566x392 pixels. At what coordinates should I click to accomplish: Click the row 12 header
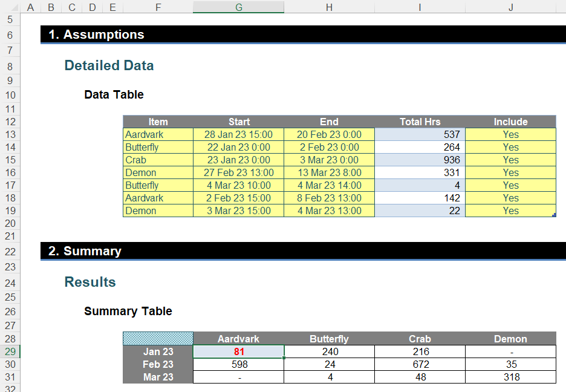click(10, 122)
